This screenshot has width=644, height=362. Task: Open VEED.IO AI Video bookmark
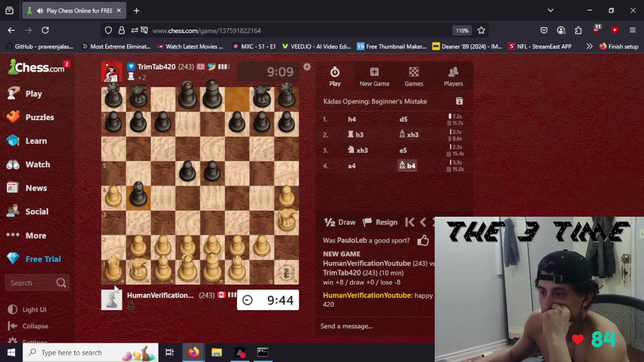316,46
